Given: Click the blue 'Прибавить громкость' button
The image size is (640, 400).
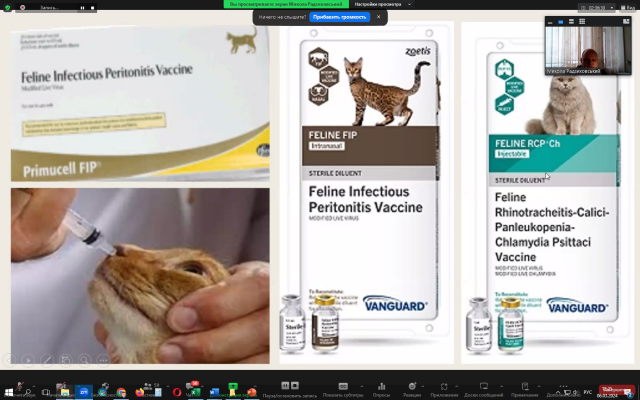Looking at the screenshot, I should [x=340, y=17].
